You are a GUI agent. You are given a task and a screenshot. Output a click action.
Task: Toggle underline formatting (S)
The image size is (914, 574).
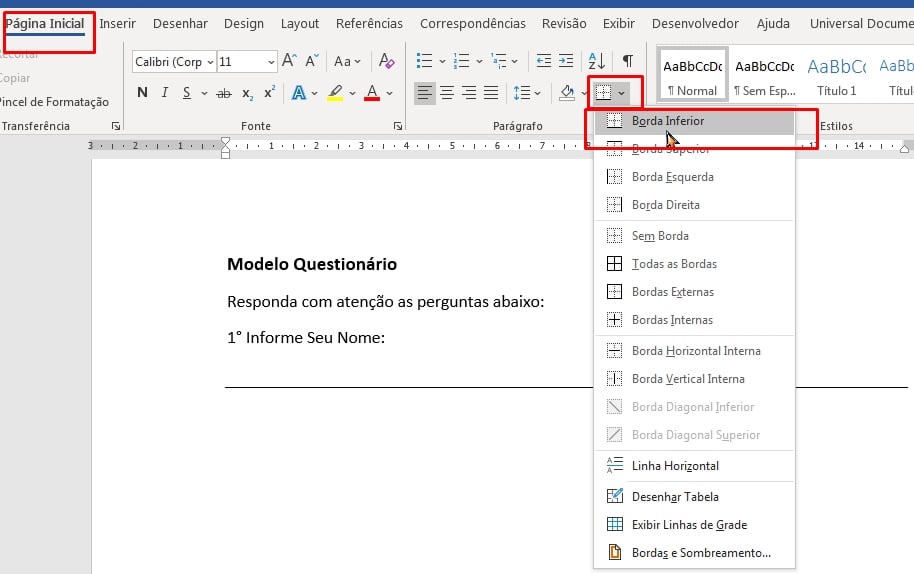pyautogui.click(x=187, y=93)
